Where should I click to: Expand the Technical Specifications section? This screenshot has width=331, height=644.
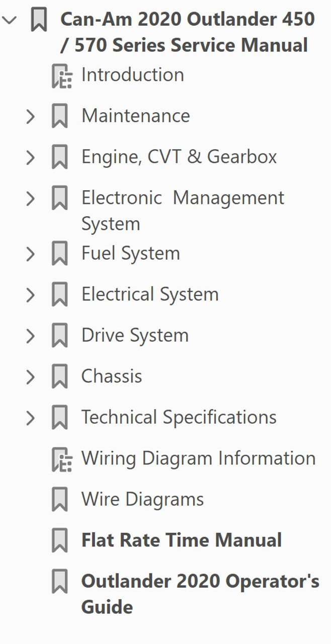[x=29, y=418]
